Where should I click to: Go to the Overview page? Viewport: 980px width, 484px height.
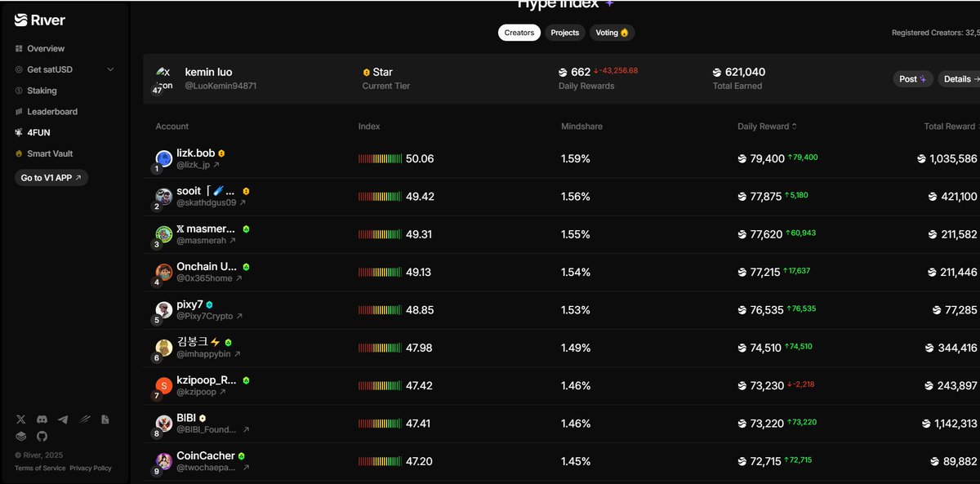tap(46, 49)
